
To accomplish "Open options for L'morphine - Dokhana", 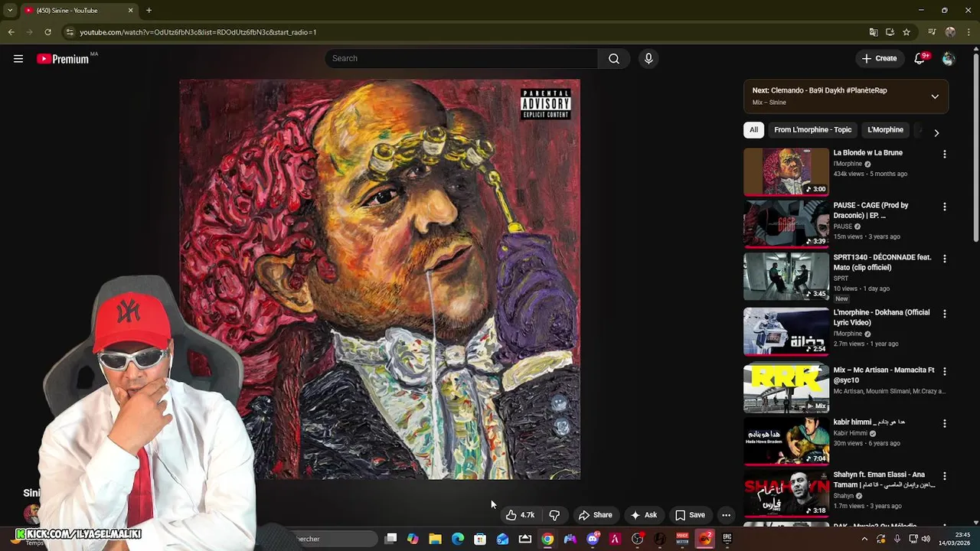I will click(944, 314).
